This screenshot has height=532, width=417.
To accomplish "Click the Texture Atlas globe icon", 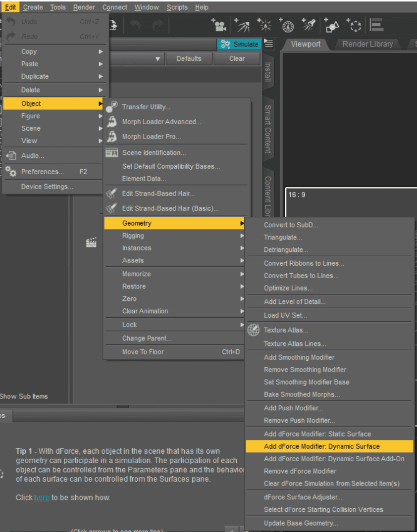I will 253,330.
